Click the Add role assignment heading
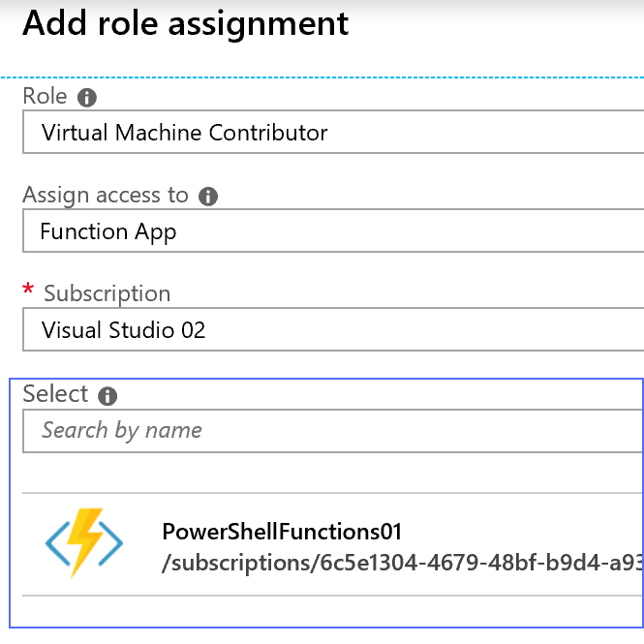 coord(186,24)
